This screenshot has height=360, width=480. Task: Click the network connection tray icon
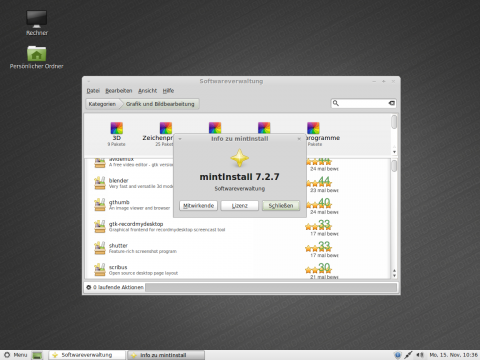coord(408,355)
